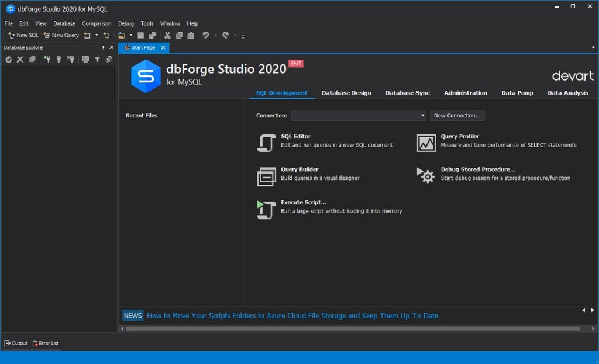Viewport: 599px width, 364px height.
Task: Click the connection properties icon in Database Explorer
Action: pyautogui.click(x=85, y=59)
